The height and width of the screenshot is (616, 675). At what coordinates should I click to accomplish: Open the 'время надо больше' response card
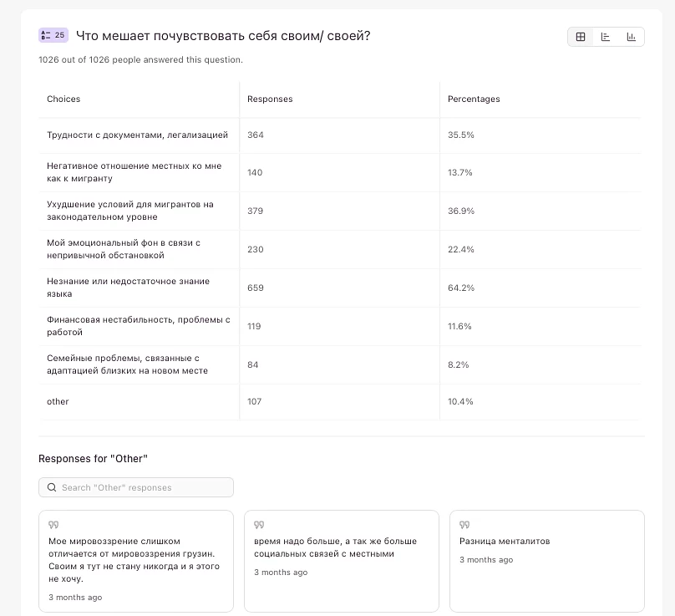pos(341,560)
